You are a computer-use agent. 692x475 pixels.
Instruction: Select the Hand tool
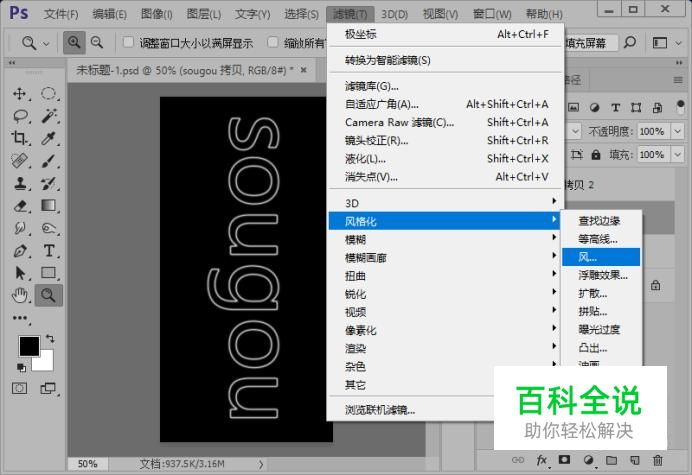pyautogui.click(x=19, y=295)
